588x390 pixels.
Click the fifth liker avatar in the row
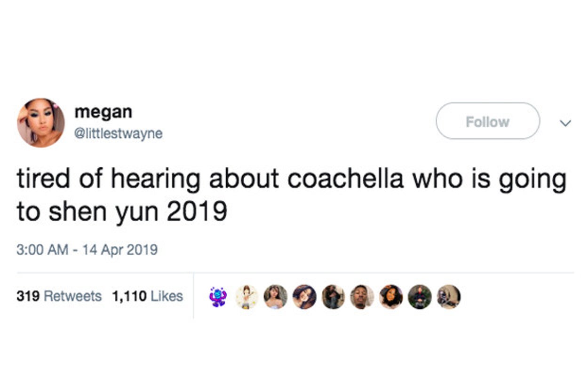pos(333,296)
